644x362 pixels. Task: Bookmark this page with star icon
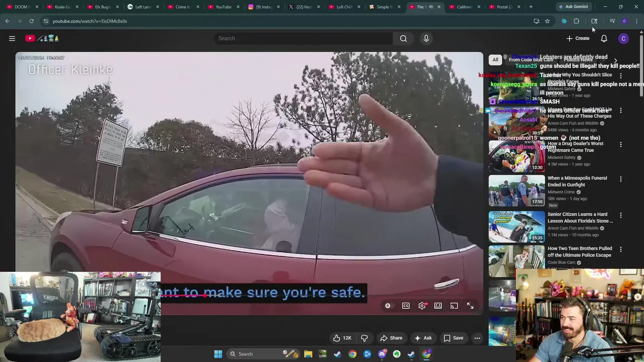(547, 21)
